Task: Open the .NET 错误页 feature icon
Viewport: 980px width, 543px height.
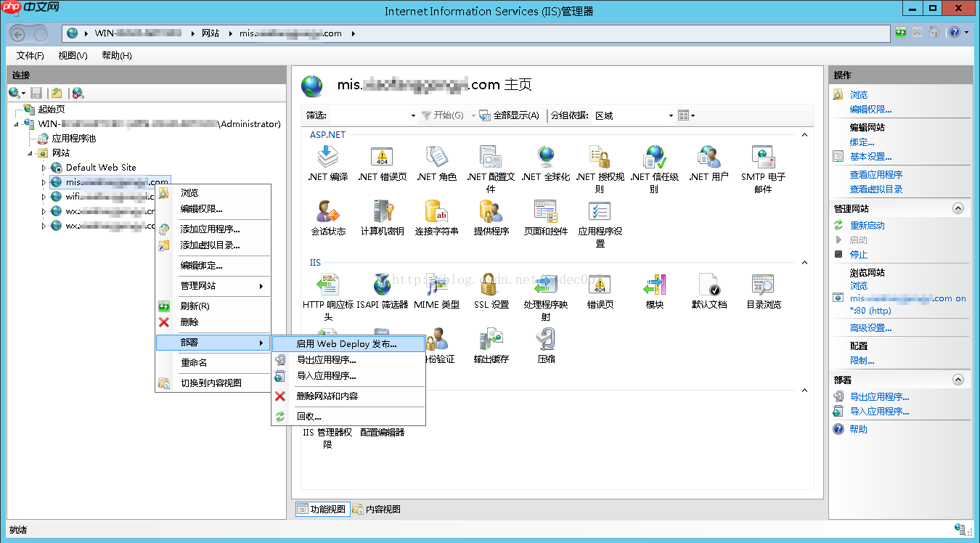Action: point(382,158)
